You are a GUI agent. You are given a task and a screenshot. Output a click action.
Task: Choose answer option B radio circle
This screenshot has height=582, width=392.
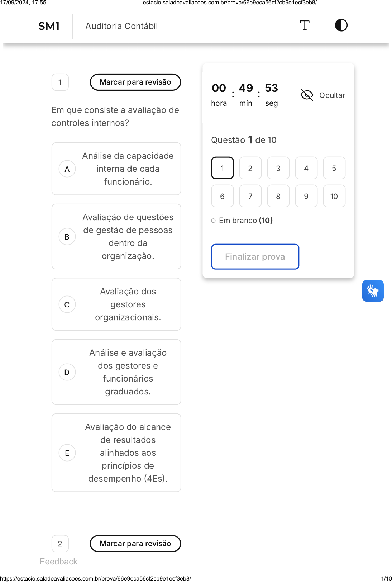tap(67, 237)
